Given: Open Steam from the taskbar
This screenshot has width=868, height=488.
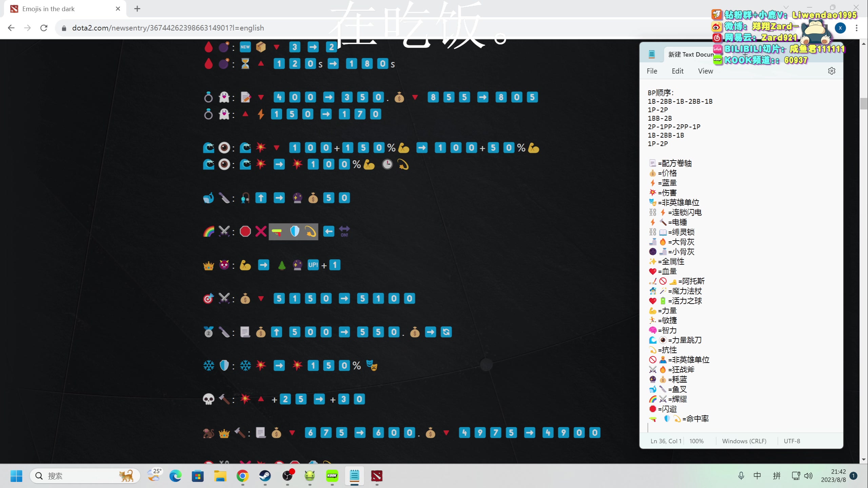Looking at the screenshot, I should coord(265,476).
